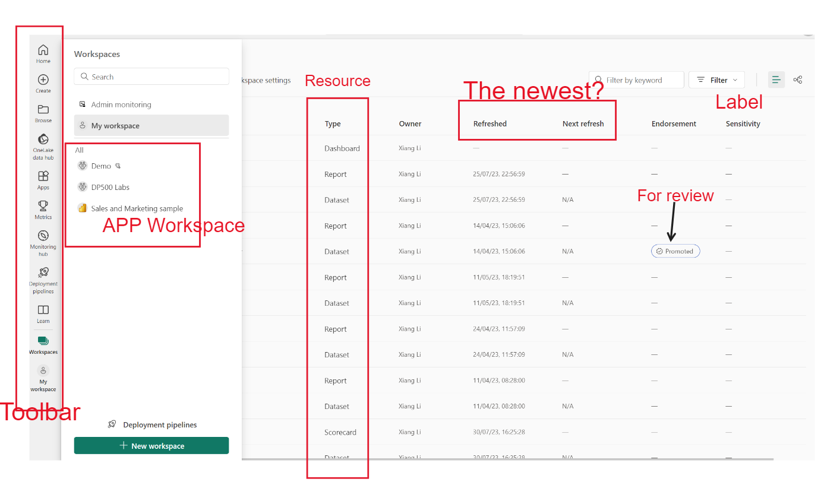The image size is (840, 504).
Task: Open OneLake data hub
Action: tap(43, 145)
